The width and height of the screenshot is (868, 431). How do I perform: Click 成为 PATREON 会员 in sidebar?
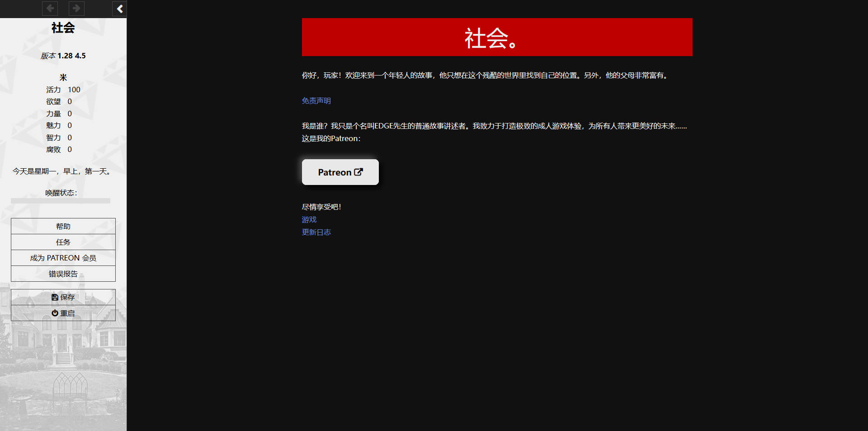click(63, 258)
